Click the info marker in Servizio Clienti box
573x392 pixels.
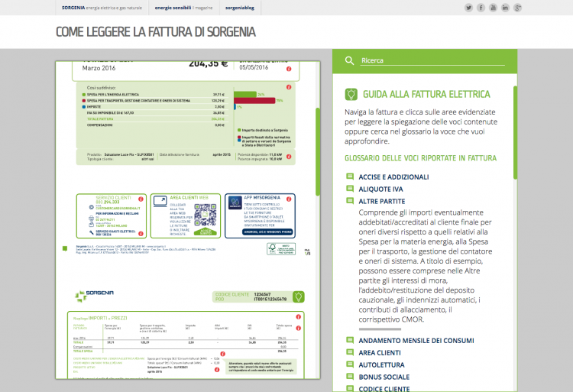coord(141,199)
